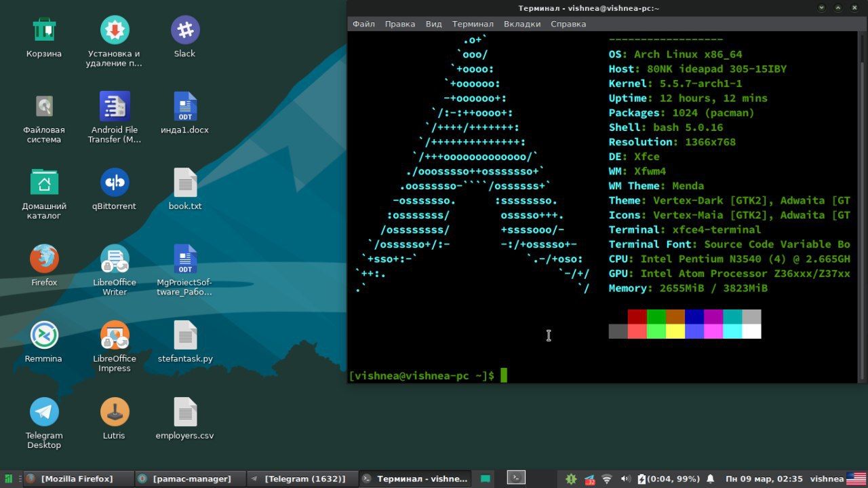
Task: Switch to the pamac-manager taskbar button
Action: 189,478
